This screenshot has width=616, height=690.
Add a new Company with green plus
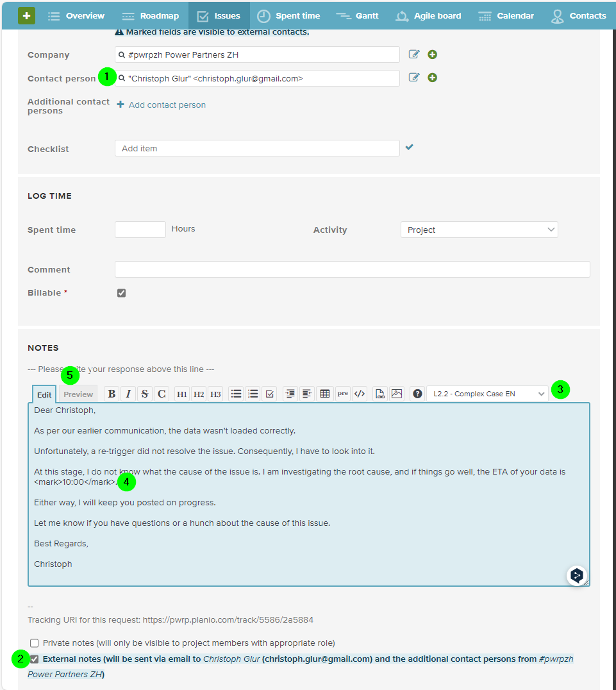coord(433,54)
